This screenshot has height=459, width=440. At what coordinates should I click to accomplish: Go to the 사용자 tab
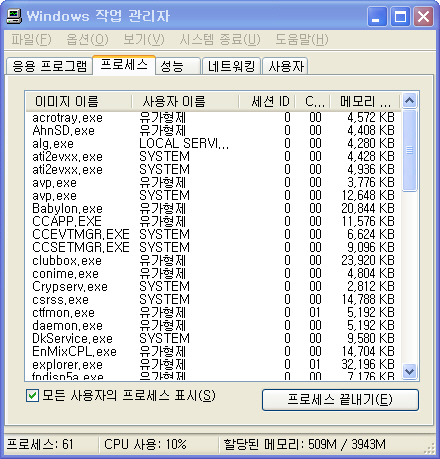(286, 66)
